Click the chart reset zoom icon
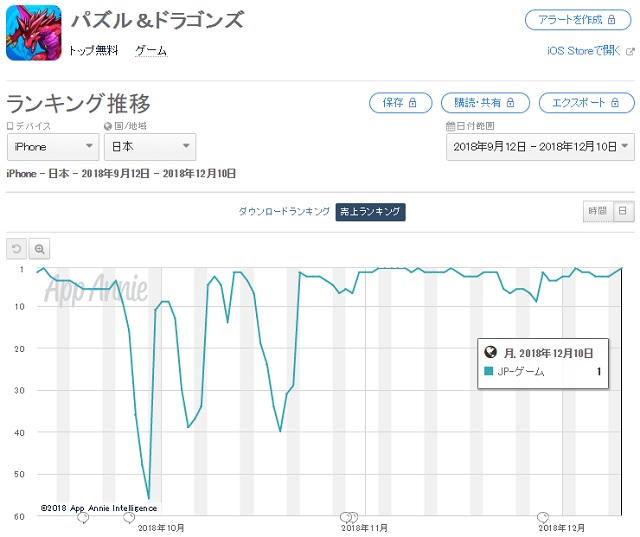Viewport: 640px width, 537px height. tap(16, 249)
